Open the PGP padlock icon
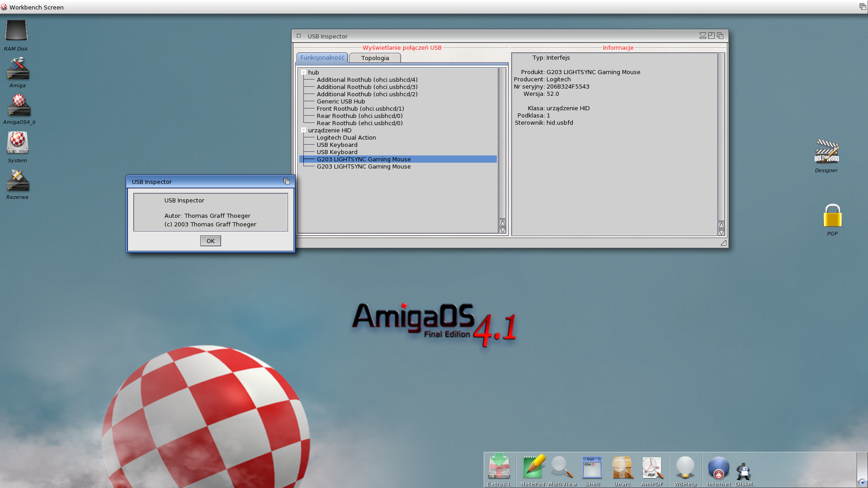This screenshot has height=488, width=868. [832, 216]
